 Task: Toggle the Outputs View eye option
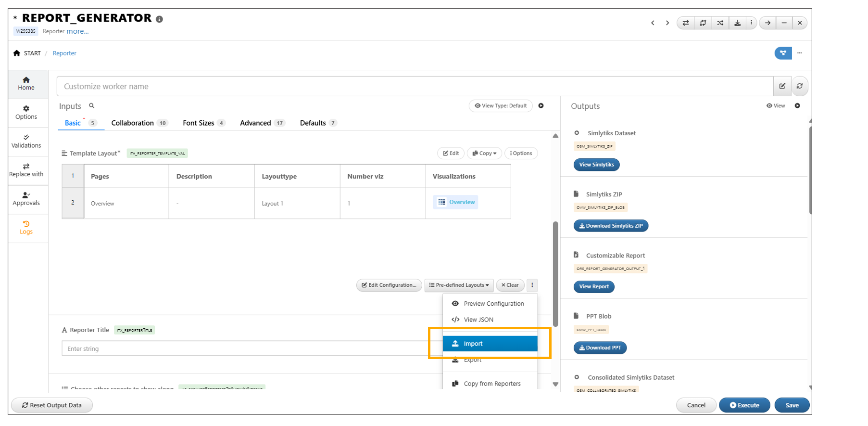coord(775,106)
